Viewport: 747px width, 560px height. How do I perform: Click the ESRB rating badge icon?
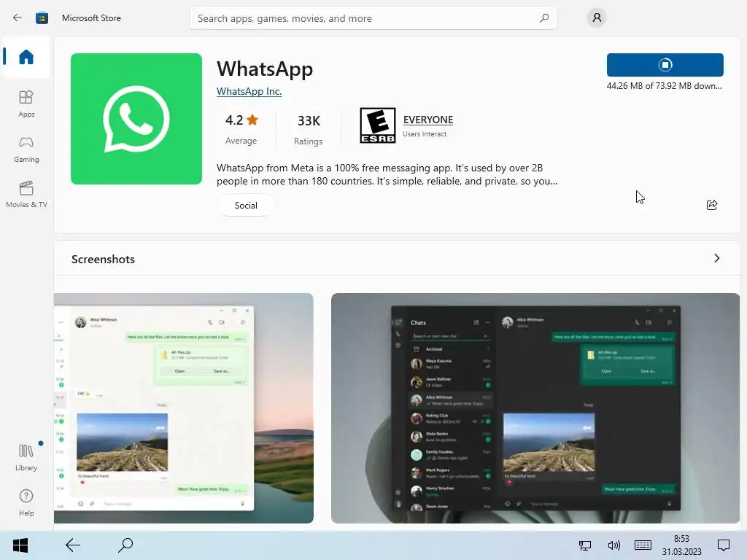(378, 125)
